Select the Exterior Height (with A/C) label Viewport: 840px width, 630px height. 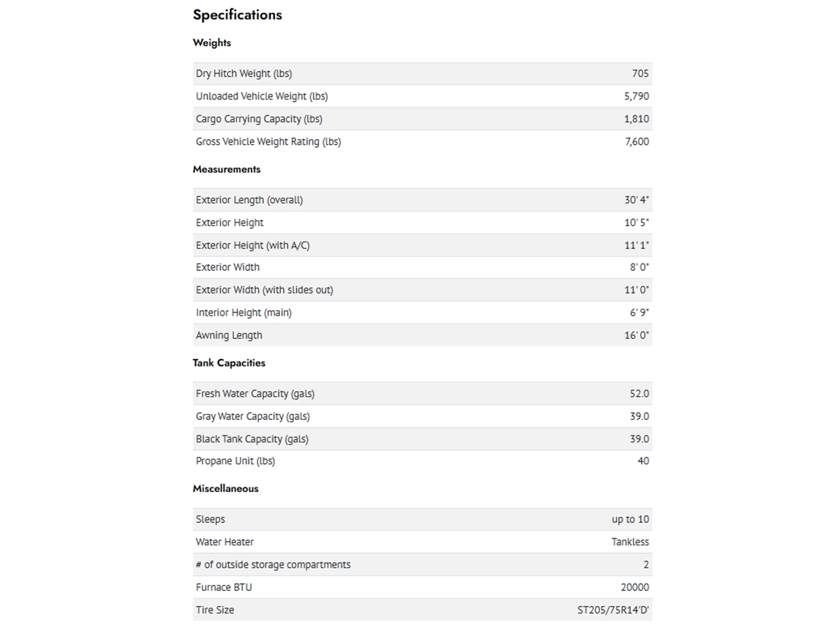[x=253, y=246]
